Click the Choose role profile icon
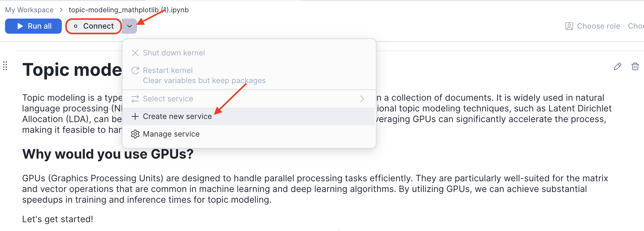The image size is (644, 231). tap(569, 26)
